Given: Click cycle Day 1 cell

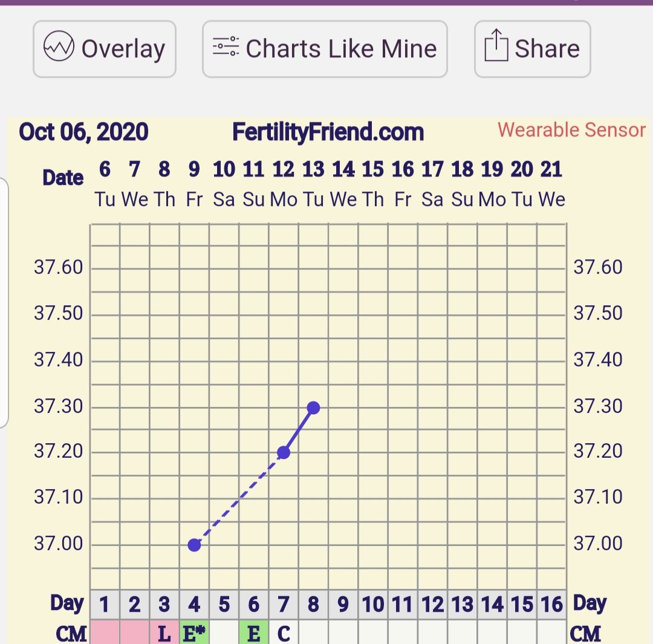Looking at the screenshot, I should [x=105, y=604].
